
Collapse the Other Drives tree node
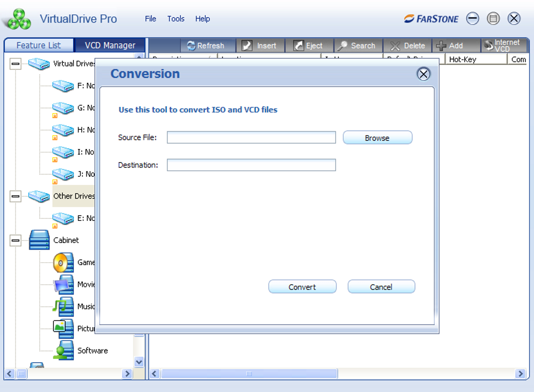pos(15,196)
